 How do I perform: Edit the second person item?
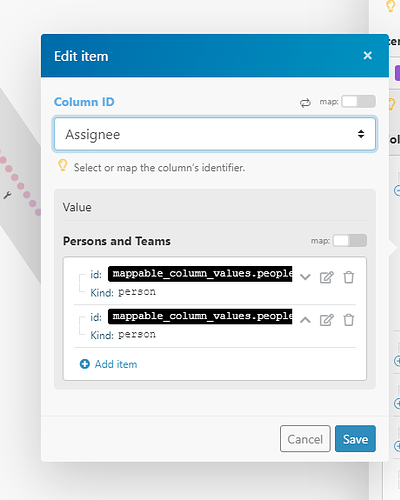click(x=326, y=320)
